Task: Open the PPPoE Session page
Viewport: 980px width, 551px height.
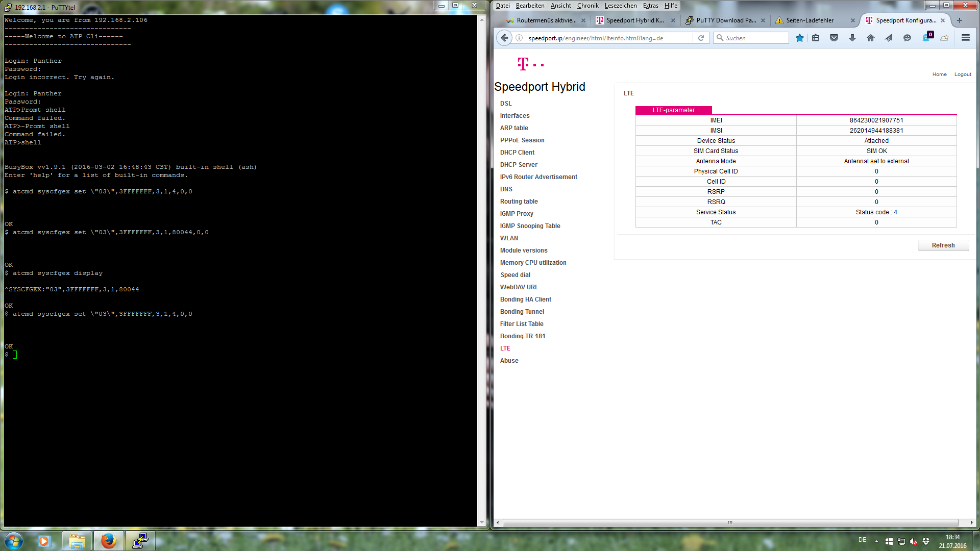Action: (x=522, y=140)
